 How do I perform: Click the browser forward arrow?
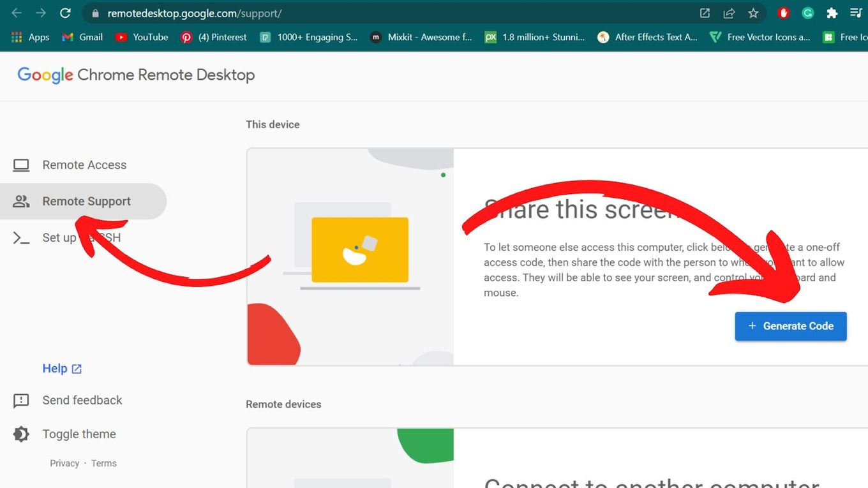[41, 13]
